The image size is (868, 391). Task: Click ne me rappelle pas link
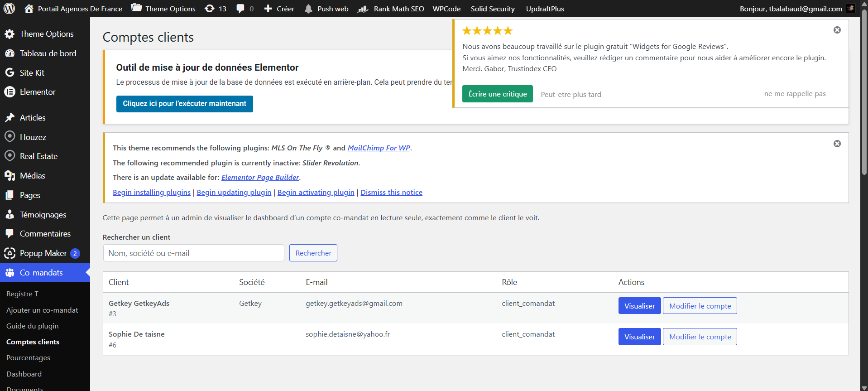tap(795, 94)
